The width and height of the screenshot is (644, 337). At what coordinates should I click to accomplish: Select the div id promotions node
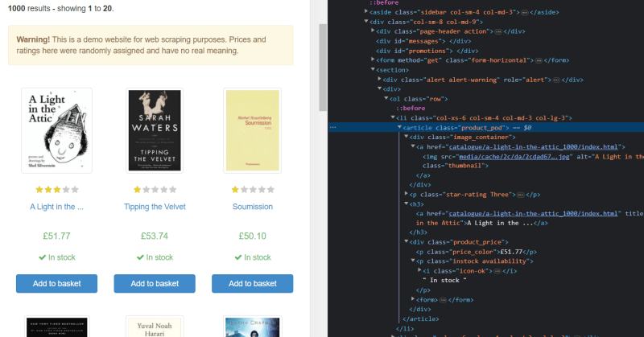tap(427, 51)
